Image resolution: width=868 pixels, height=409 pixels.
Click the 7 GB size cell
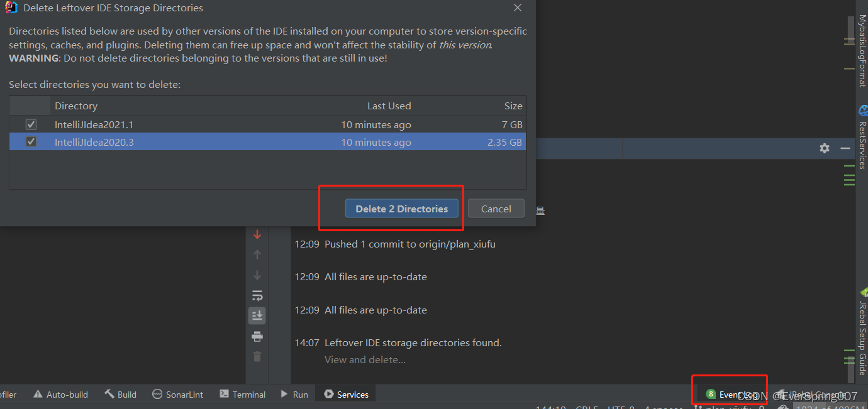(x=512, y=124)
